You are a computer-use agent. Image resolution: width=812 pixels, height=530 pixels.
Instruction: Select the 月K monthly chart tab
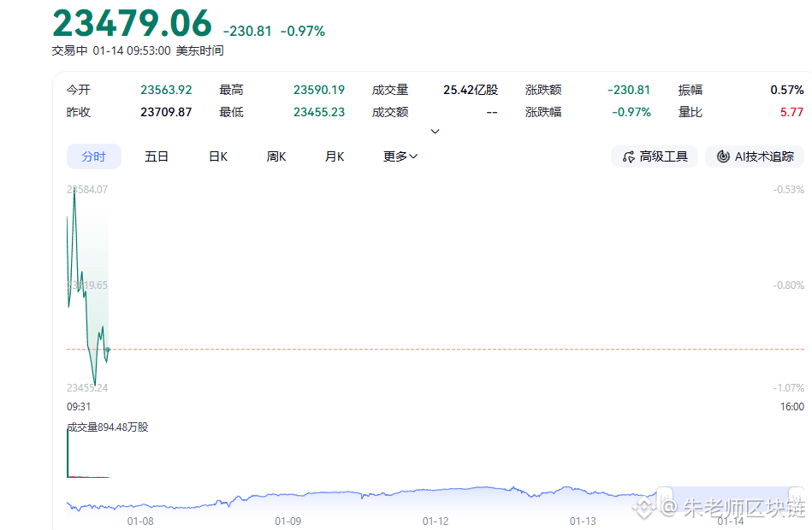pyautogui.click(x=334, y=156)
